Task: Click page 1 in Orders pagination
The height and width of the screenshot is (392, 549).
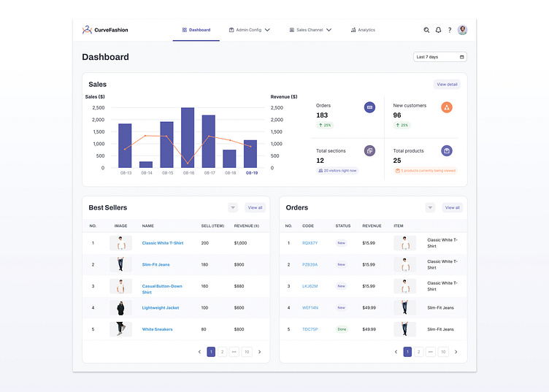Action: (407, 352)
